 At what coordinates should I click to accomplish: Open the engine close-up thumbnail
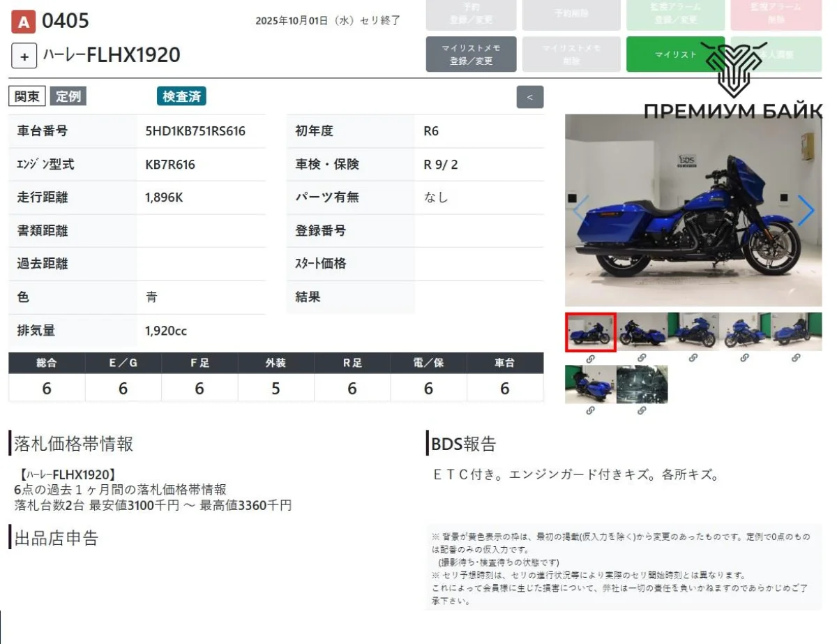(642, 384)
